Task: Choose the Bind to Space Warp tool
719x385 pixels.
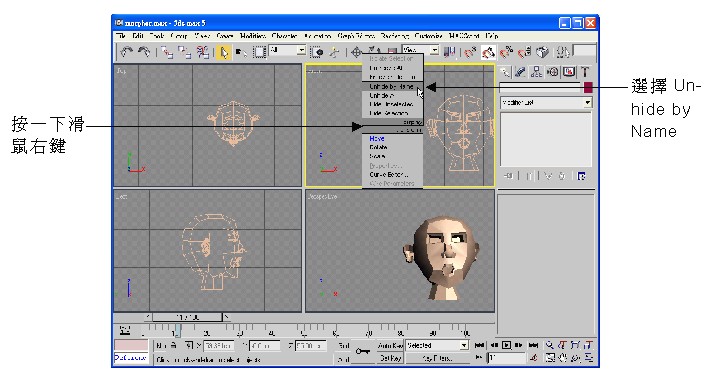Action: click(x=203, y=53)
